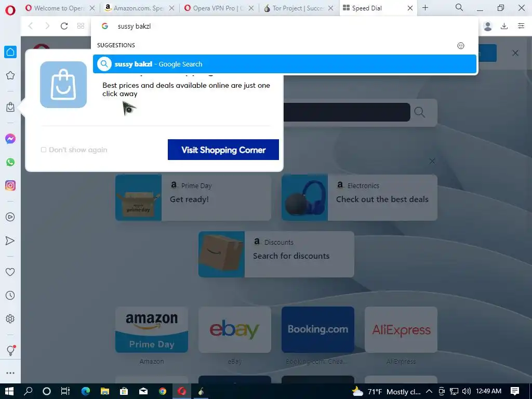This screenshot has height=399, width=532.
Task: Select the sussy bakzl Google Search suggestion
Action: [285, 64]
